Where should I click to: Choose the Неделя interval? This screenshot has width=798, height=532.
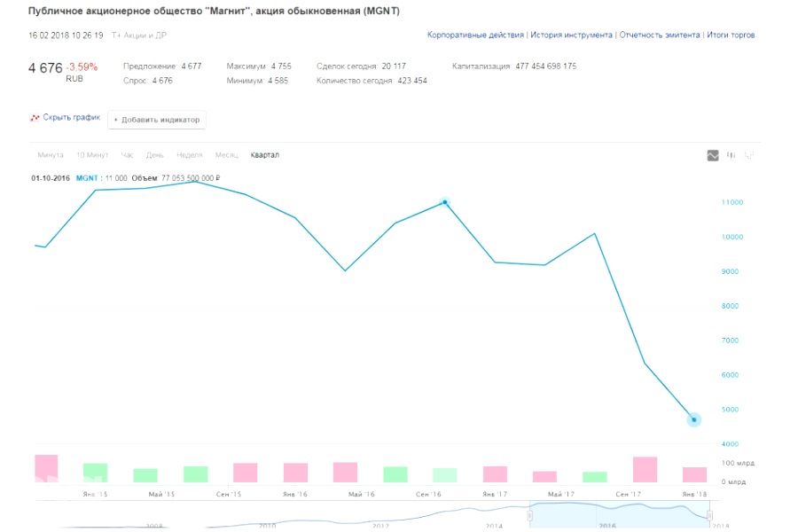190,155
